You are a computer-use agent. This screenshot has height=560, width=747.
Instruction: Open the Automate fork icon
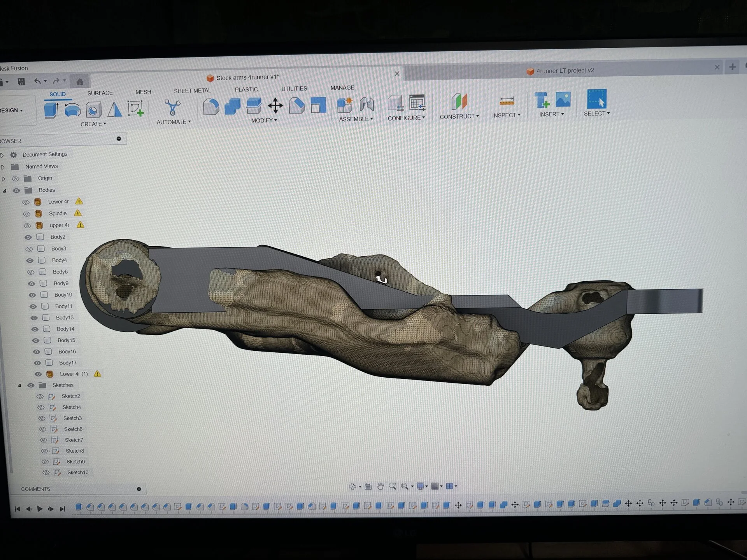[172, 108]
